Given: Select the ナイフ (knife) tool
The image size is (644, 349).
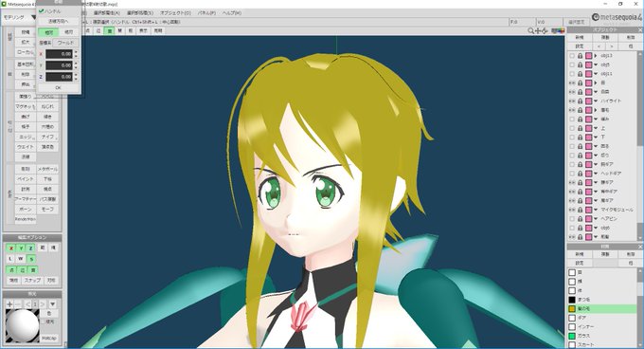Looking at the screenshot, I should [x=47, y=137].
